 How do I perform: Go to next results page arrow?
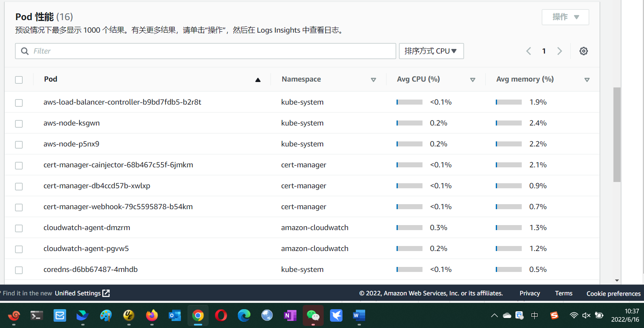pyautogui.click(x=559, y=51)
